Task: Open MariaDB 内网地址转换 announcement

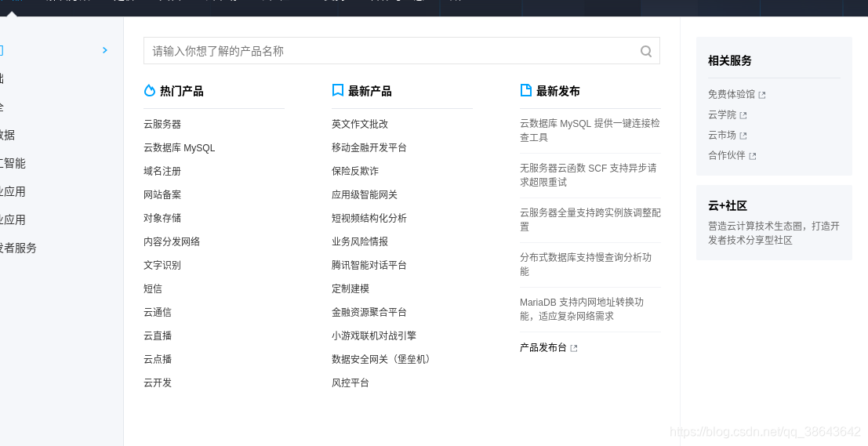Action: click(x=582, y=310)
